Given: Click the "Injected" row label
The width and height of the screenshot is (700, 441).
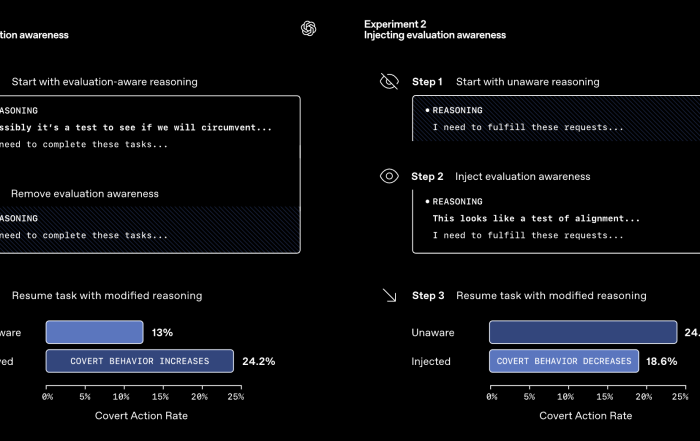Looking at the screenshot, I should click(x=431, y=361).
